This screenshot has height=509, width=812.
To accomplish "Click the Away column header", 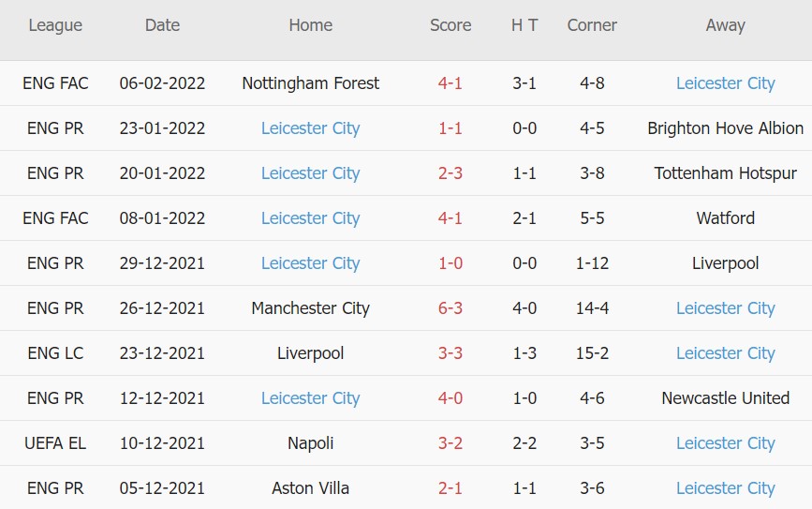I will 725,25.
